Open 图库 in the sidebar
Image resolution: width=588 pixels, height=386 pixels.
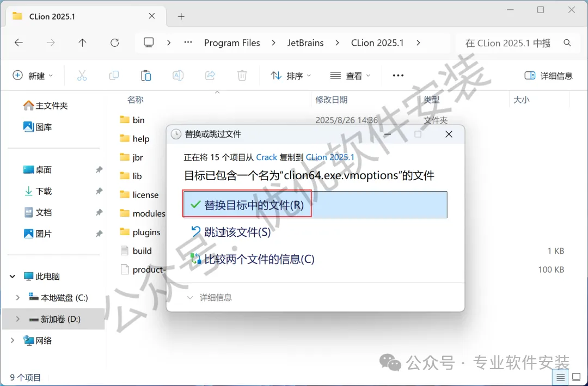click(x=38, y=127)
